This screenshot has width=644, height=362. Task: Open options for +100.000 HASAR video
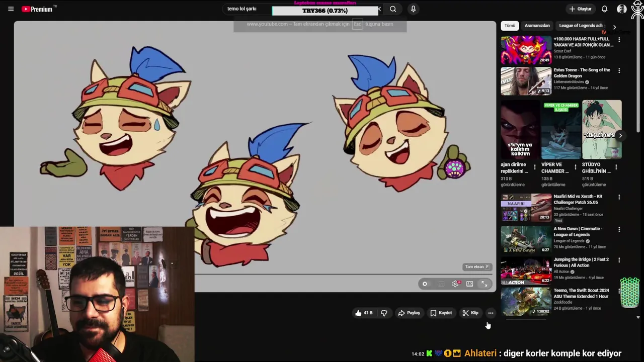click(619, 39)
